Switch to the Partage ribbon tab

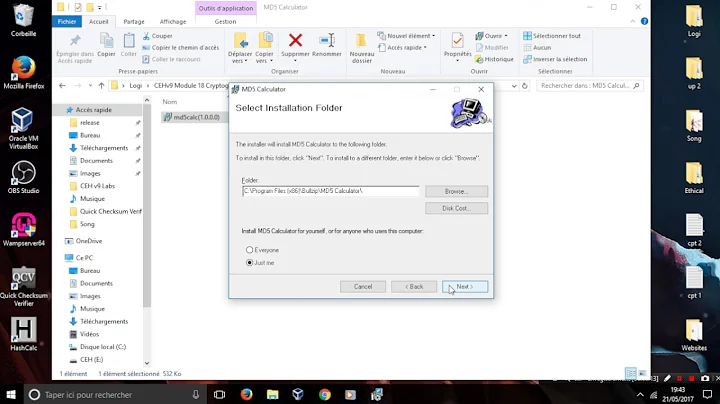tap(134, 22)
